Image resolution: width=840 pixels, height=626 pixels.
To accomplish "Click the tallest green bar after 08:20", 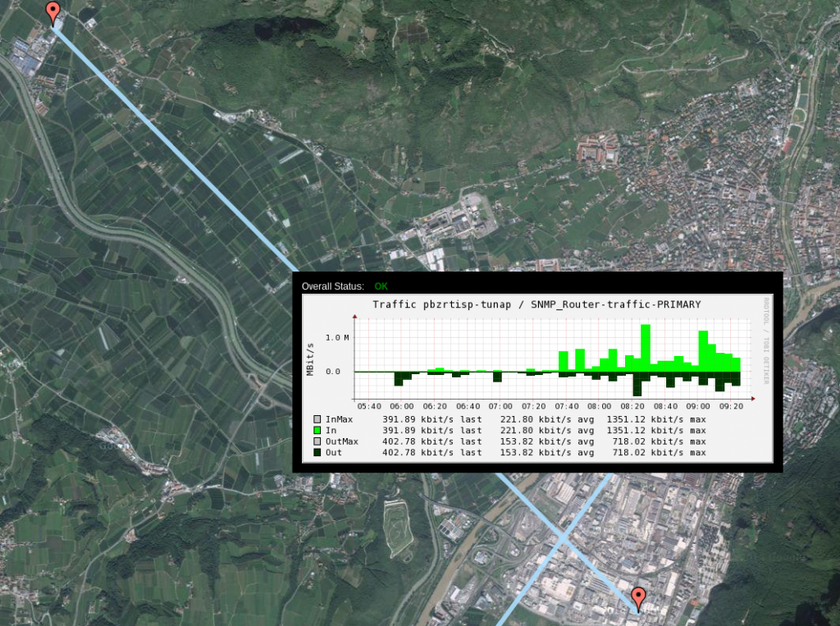I will pos(646,347).
